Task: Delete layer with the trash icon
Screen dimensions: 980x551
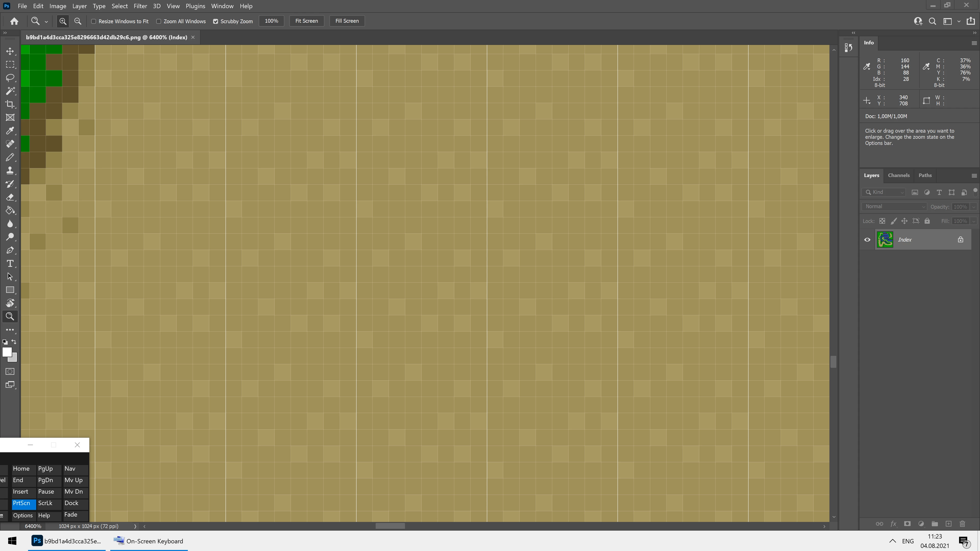Action: (x=962, y=524)
